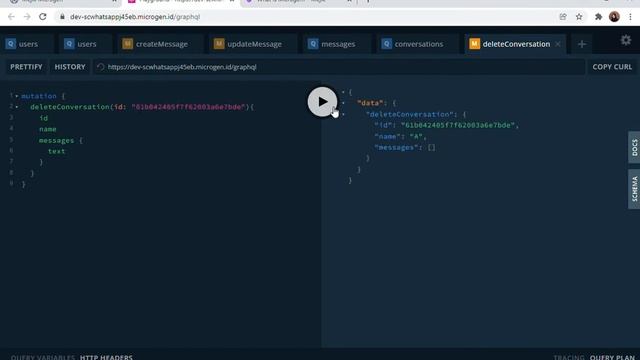Open the HTTP HEADERS panel
640x360 pixels.
(106, 357)
